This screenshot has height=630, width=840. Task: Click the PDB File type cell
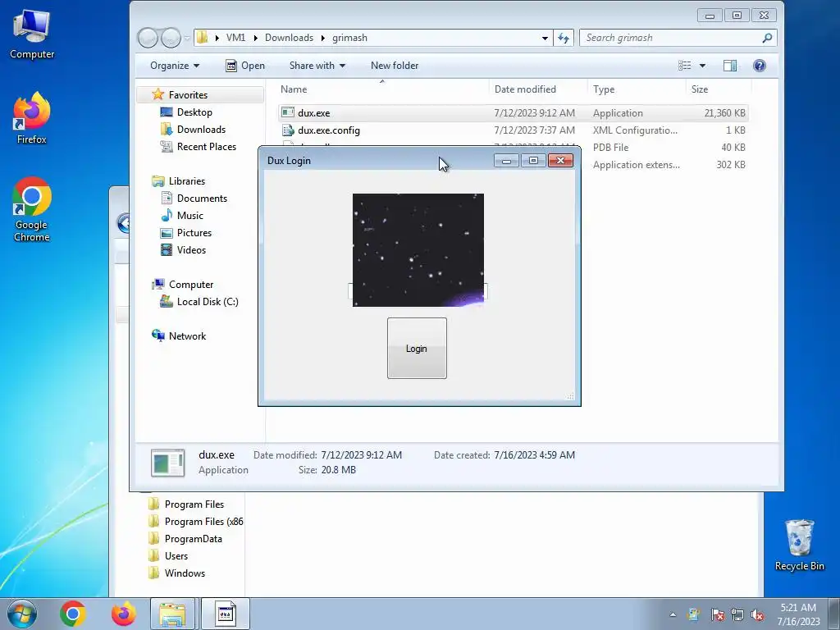[x=610, y=148]
